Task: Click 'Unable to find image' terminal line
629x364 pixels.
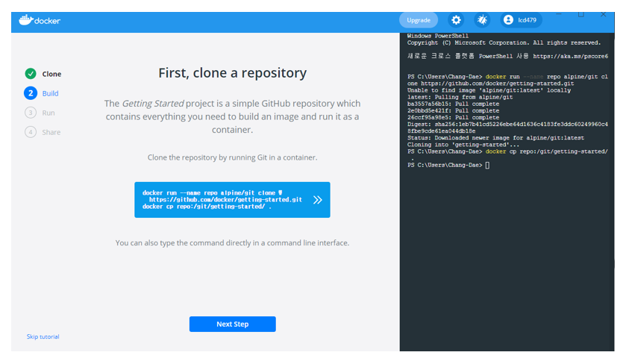Action: (489, 90)
